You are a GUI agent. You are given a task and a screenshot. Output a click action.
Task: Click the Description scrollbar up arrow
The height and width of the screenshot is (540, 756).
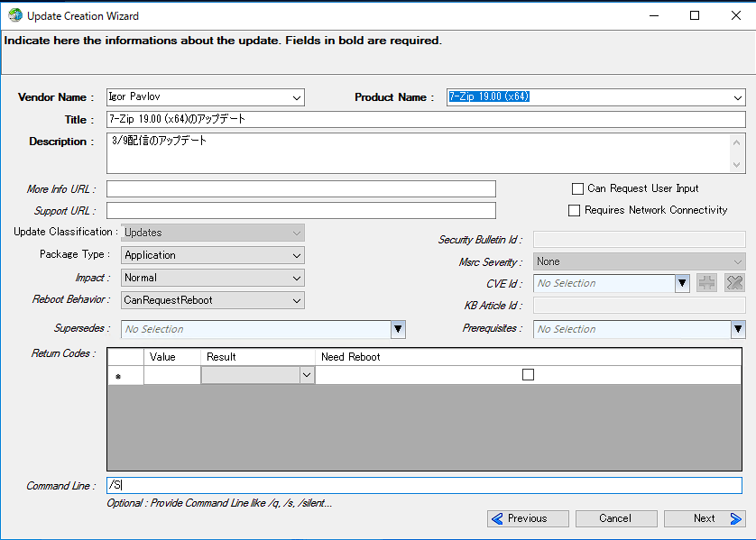736,142
